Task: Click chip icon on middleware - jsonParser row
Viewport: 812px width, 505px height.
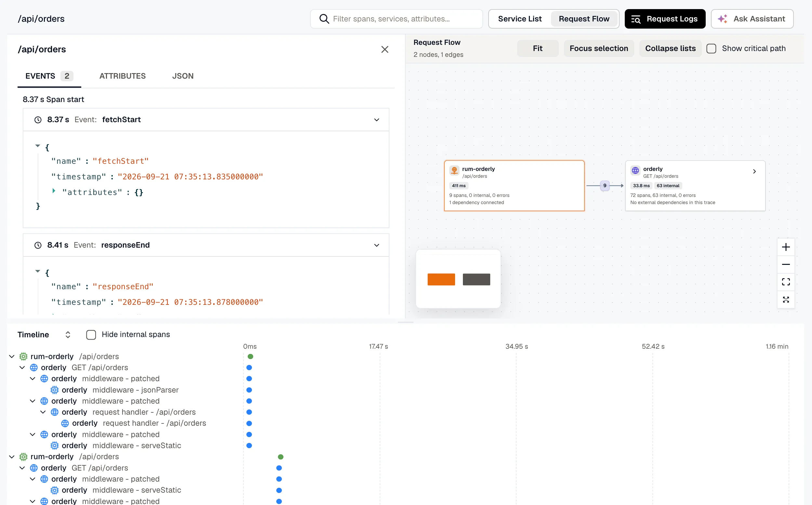Action: tap(54, 390)
